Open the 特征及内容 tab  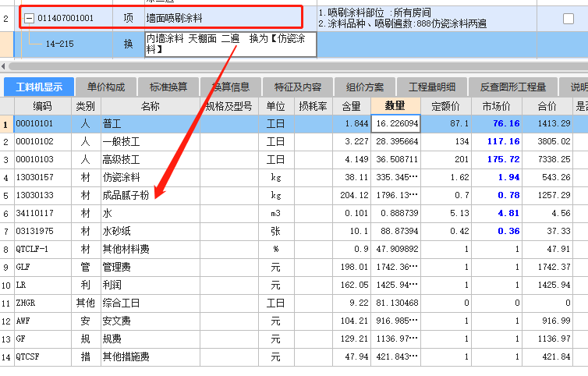tap(298, 87)
